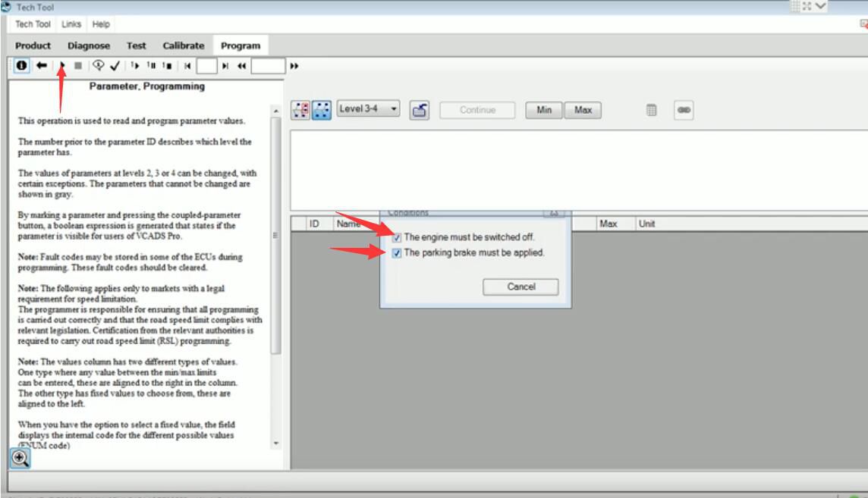Viewport: 868px width, 498px height.
Task: Select the Program tab
Action: click(241, 46)
